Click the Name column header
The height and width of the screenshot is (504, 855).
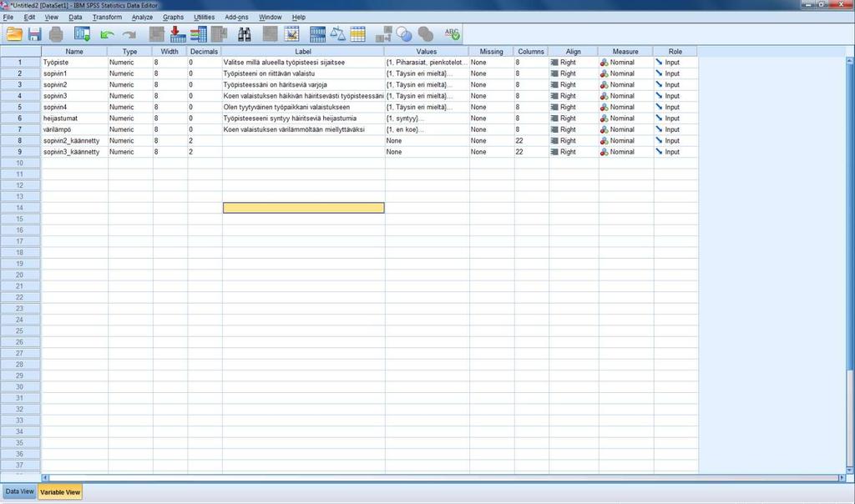click(x=74, y=51)
